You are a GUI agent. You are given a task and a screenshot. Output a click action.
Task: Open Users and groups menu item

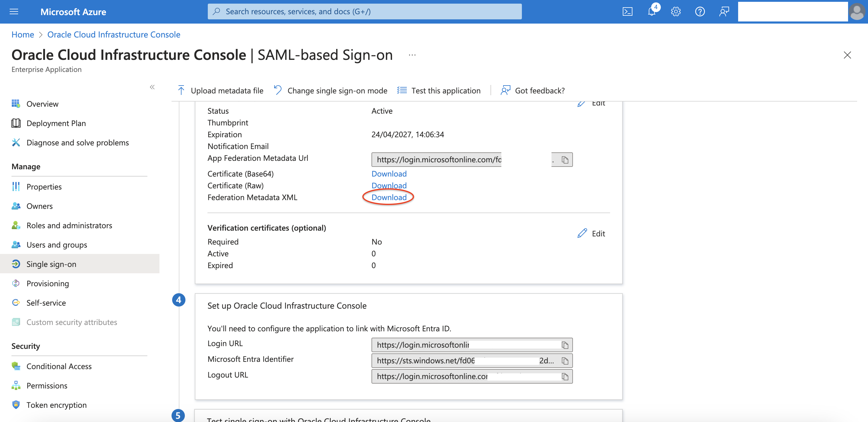point(56,245)
